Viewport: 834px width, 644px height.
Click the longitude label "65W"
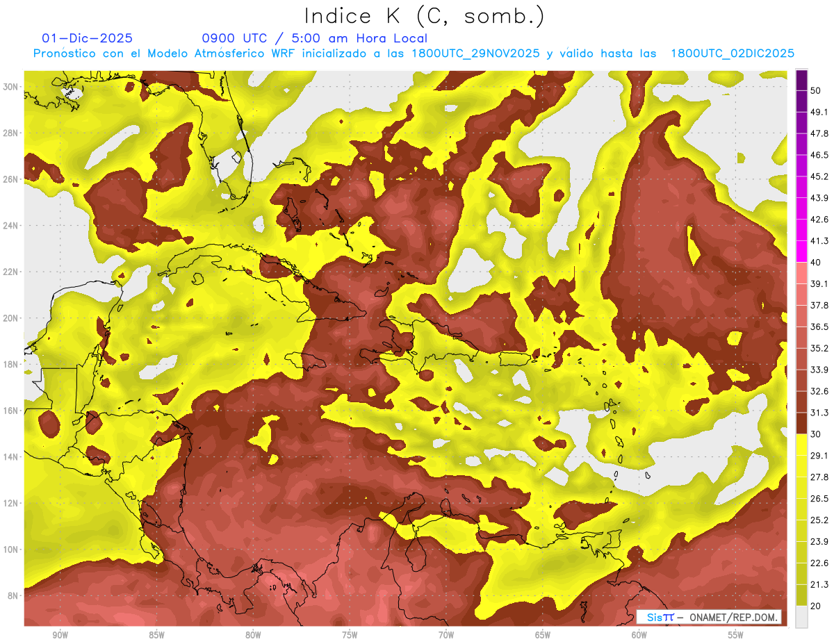click(x=543, y=635)
